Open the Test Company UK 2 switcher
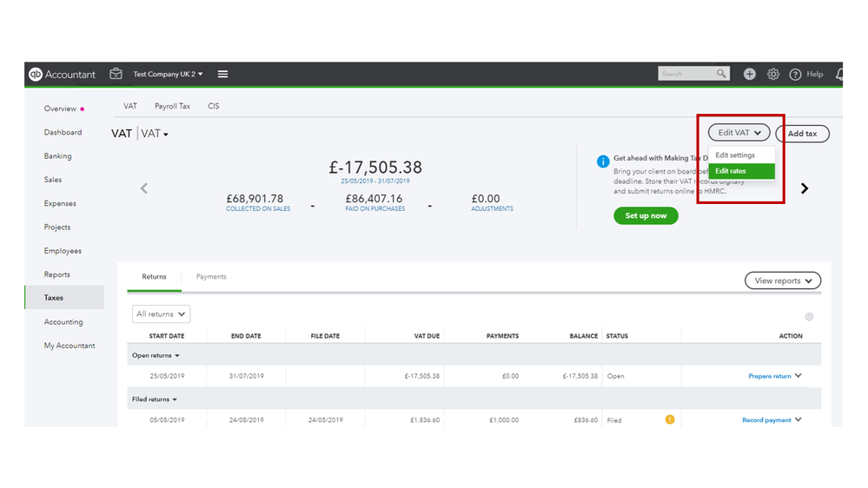Viewport: 868px width, 488px height. coord(168,74)
